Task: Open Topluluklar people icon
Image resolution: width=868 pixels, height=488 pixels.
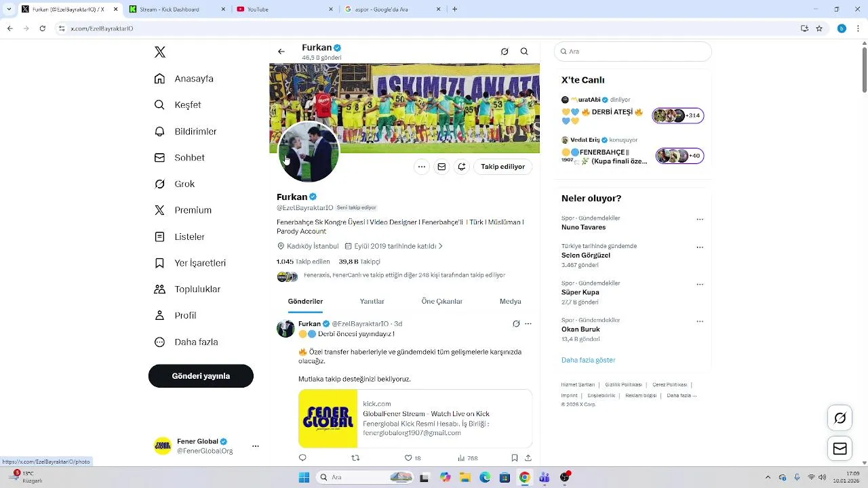Action: click(x=159, y=289)
